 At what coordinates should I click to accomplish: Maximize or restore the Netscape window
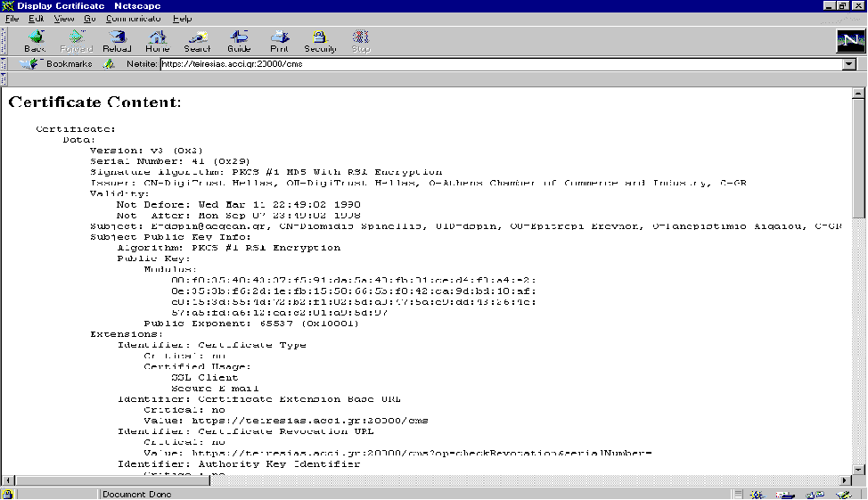click(842, 5)
